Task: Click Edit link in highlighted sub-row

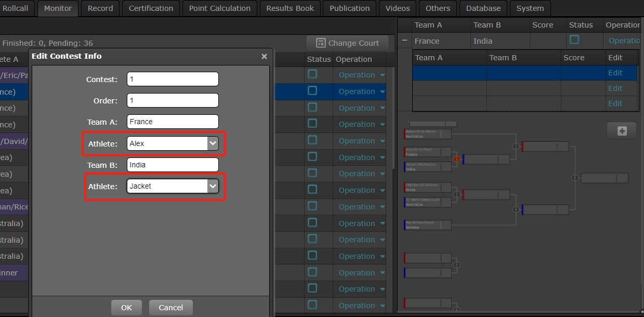Action: tap(615, 73)
